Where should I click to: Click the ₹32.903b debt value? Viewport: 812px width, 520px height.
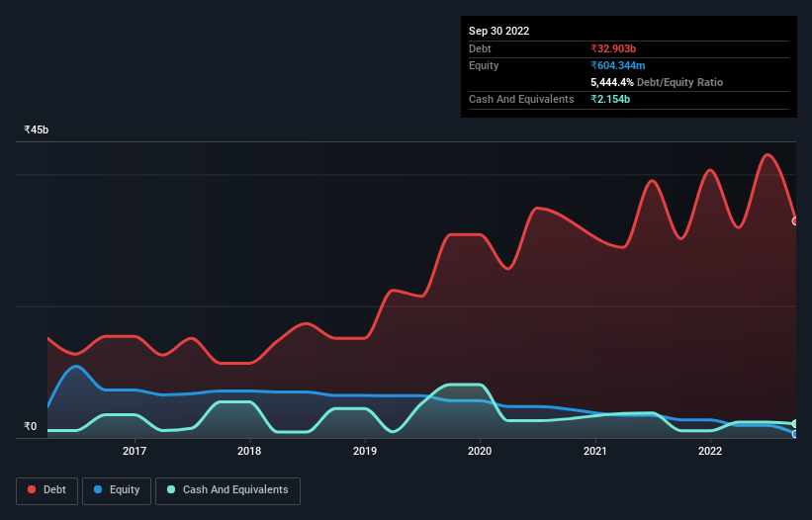pyautogui.click(x=613, y=48)
